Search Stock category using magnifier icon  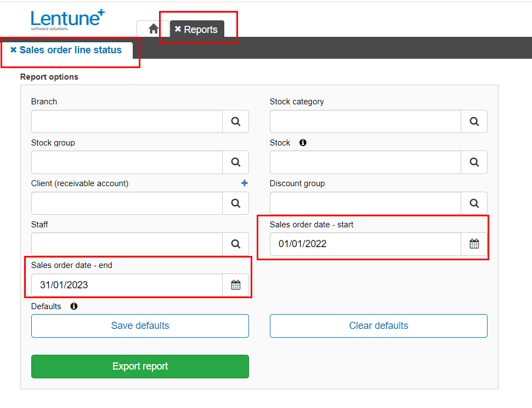click(474, 121)
